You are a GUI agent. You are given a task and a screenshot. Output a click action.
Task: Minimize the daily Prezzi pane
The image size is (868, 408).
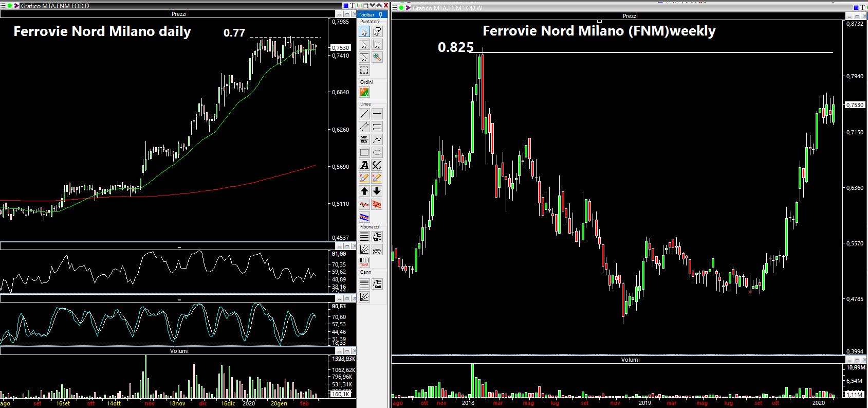pyautogui.click(x=339, y=14)
